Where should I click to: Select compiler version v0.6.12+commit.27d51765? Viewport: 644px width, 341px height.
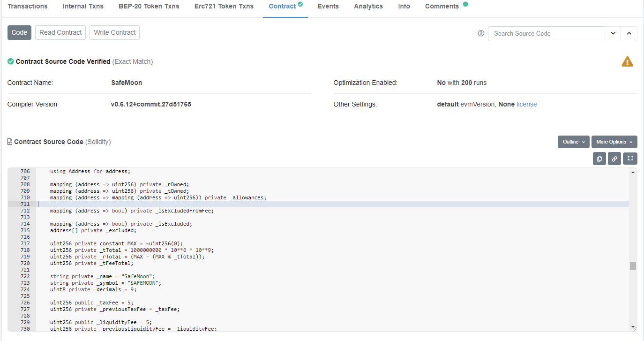[151, 104]
